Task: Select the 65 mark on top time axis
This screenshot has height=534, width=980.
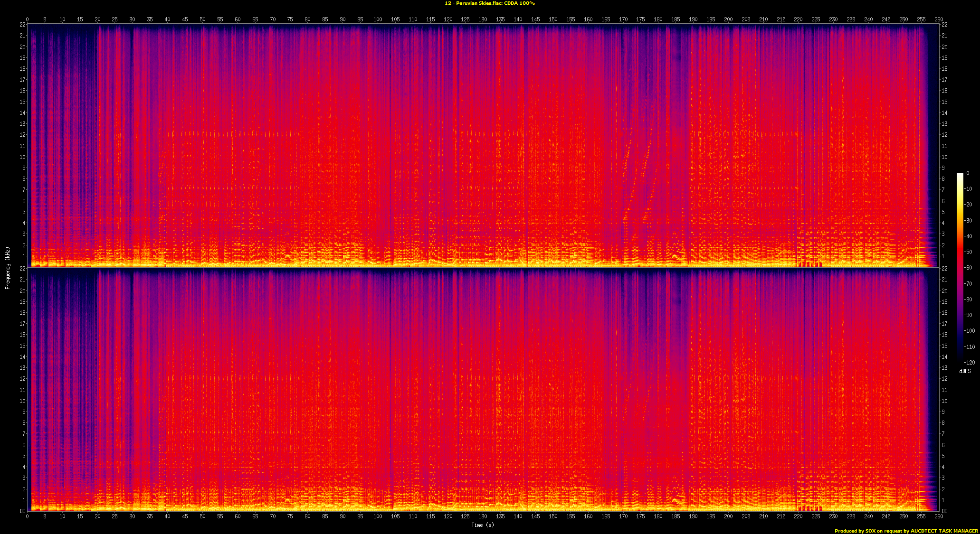Action: (x=255, y=19)
